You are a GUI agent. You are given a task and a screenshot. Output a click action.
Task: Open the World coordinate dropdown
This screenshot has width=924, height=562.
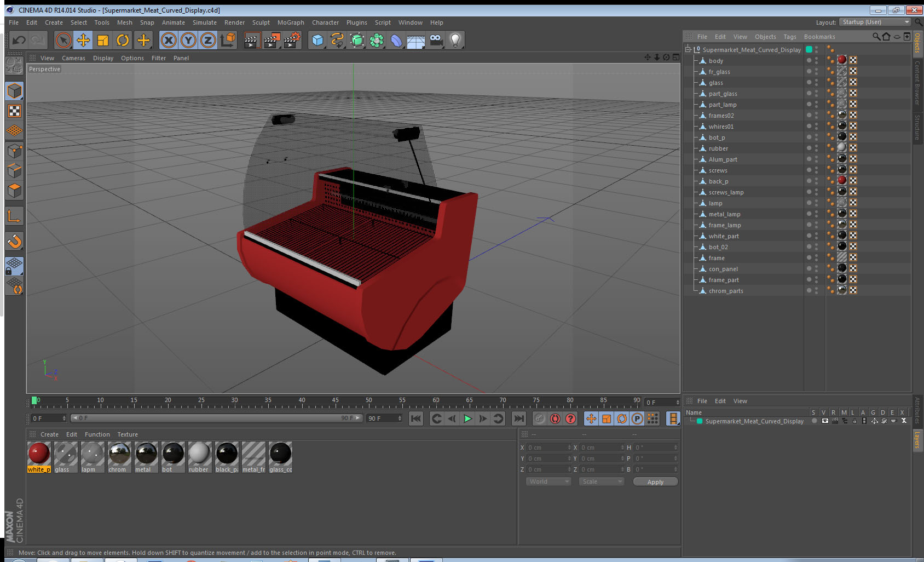[548, 481]
